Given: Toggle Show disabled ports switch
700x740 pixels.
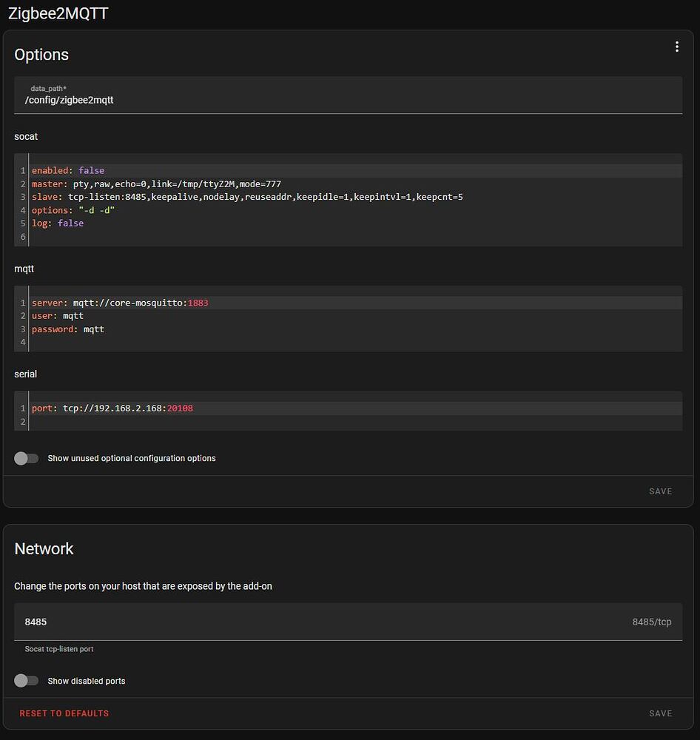Looking at the screenshot, I should (x=26, y=681).
